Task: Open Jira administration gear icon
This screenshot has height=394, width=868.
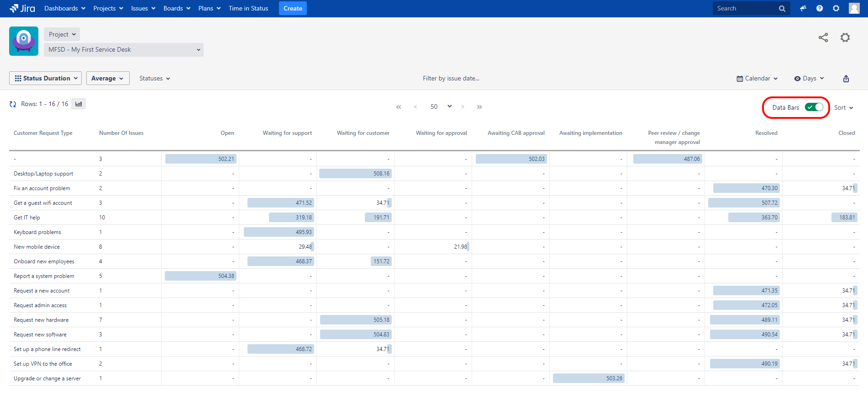Action: pyautogui.click(x=836, y=9)
